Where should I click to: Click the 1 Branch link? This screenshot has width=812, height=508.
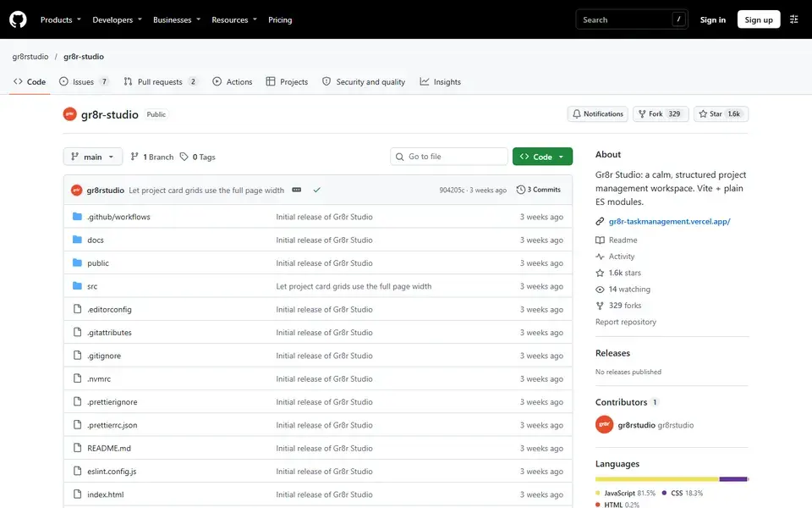click(151, 157)
